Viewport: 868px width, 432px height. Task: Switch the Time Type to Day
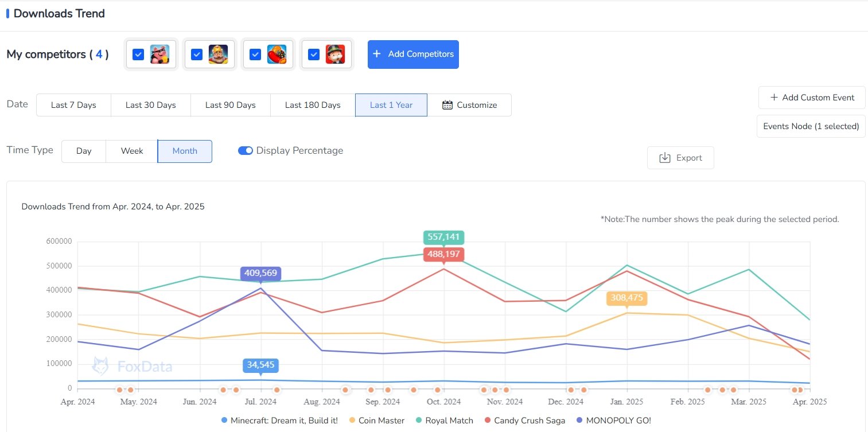84,151
